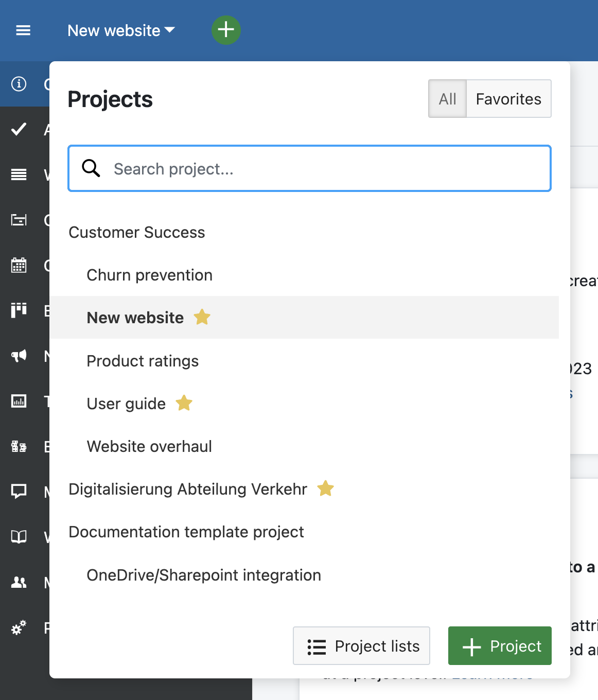
Task: Toggle the User guide favorite star
Action: [x=184, y=403]
